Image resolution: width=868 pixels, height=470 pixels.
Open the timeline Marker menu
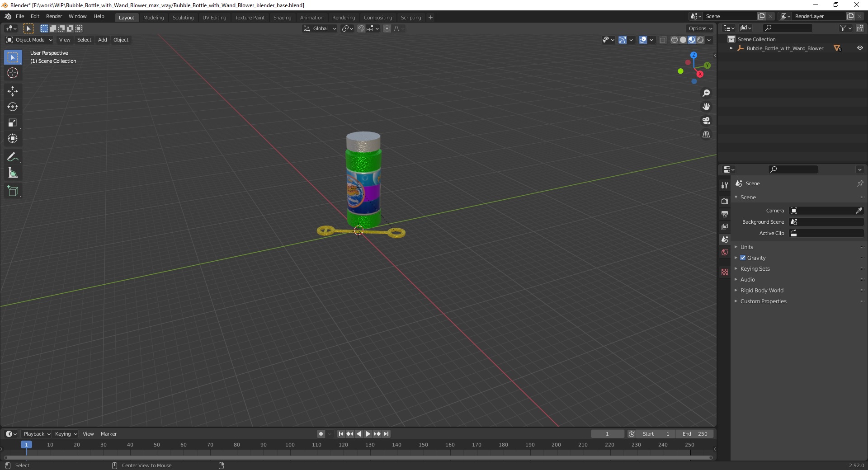[x=108, y=434]
